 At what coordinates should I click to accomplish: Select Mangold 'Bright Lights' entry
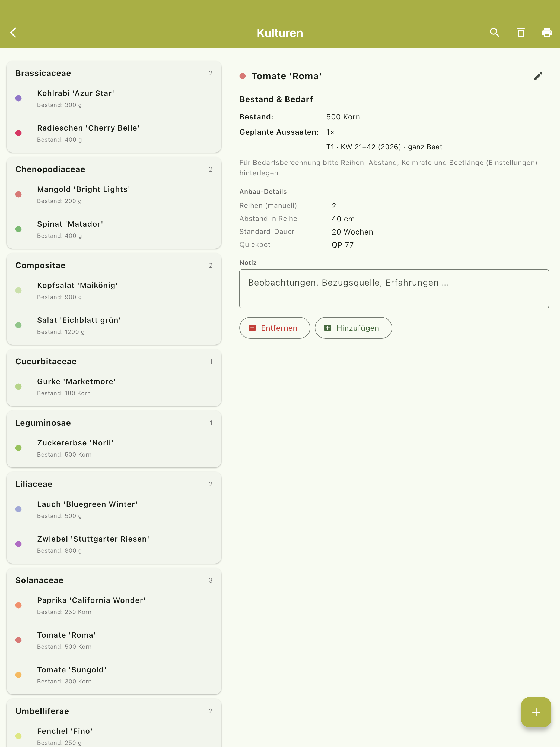coord(114,195)
